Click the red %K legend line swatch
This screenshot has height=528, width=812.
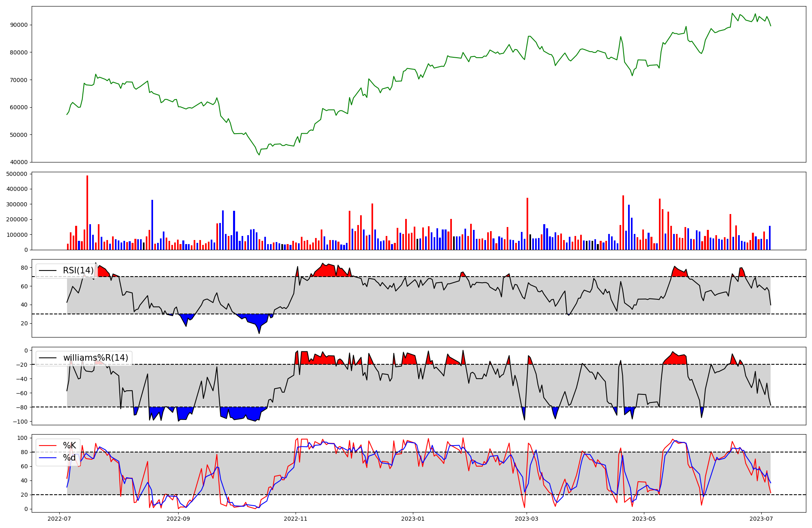click(48, 446)
